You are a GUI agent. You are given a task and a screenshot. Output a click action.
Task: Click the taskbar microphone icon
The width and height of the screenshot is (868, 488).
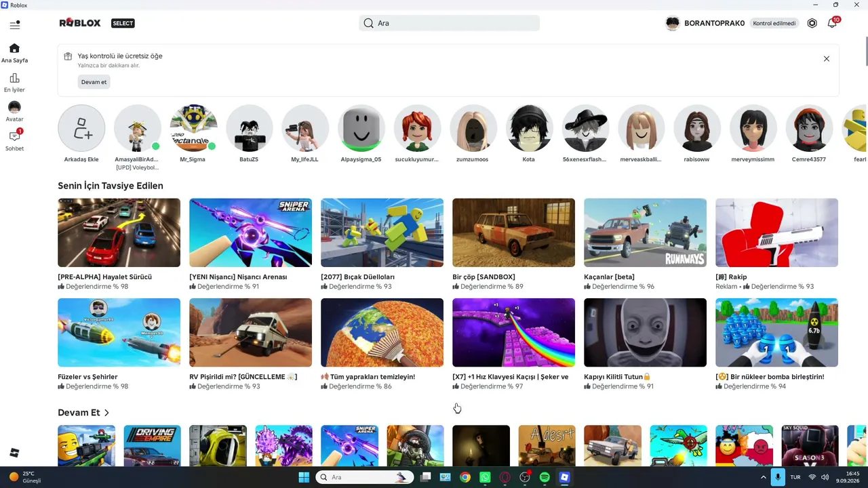778,477
